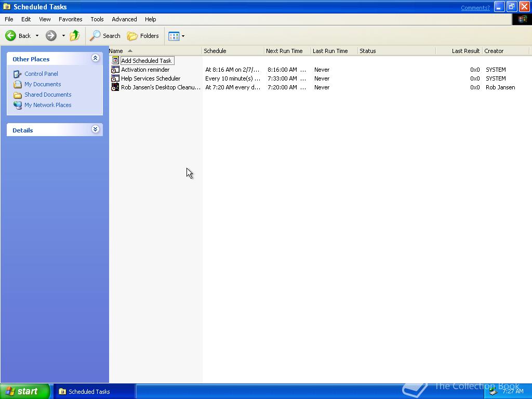The height and width of the screenshot is (399, 532).
Task: Click the My Network Places globe icon
Action: tap(17, 105)
